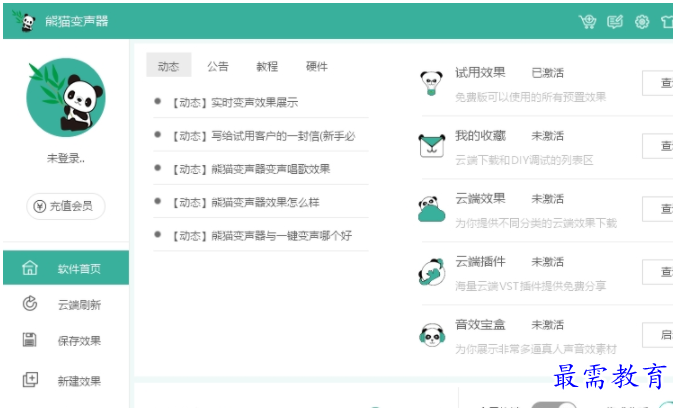Click the 我的收藏 title text
This screenshot has width=675, height=408.
coord(480,136)
